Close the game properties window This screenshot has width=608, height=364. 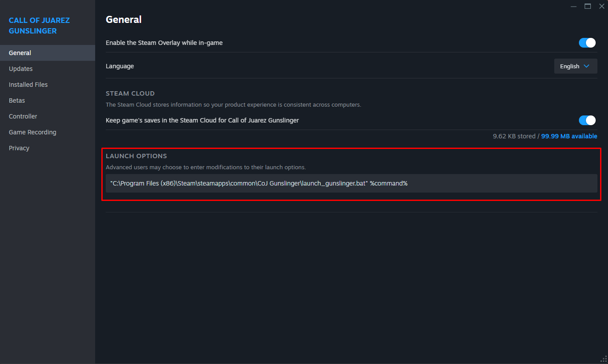(602, 6)
